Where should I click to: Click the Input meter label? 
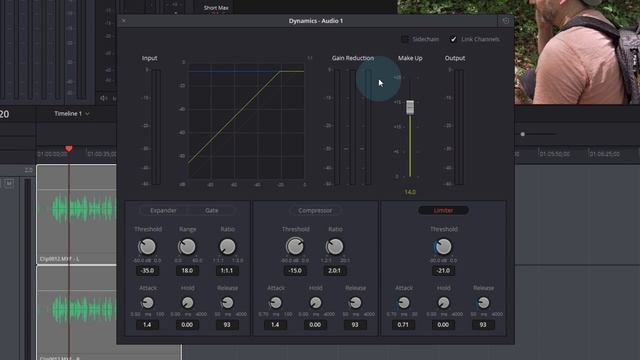point(149,58)
